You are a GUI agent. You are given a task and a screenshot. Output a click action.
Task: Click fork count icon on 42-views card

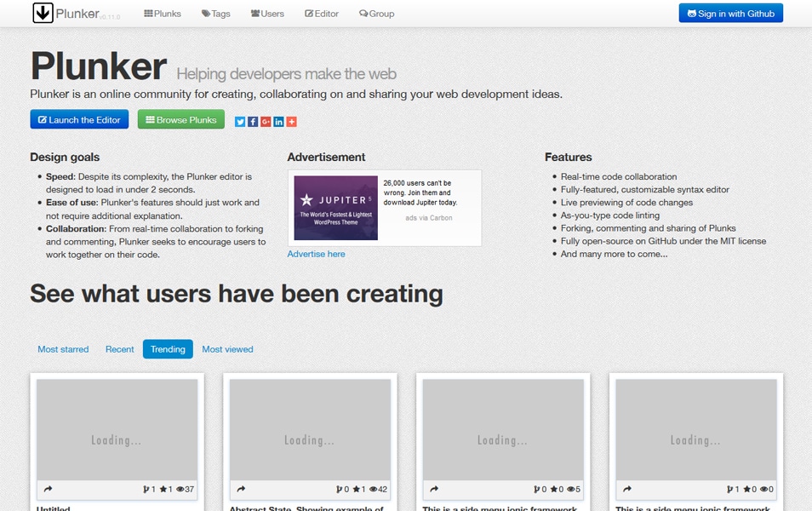point(340,489)
